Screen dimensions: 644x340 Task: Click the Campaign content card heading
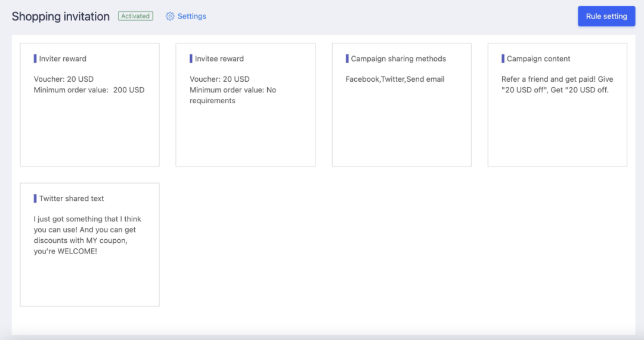538,58
